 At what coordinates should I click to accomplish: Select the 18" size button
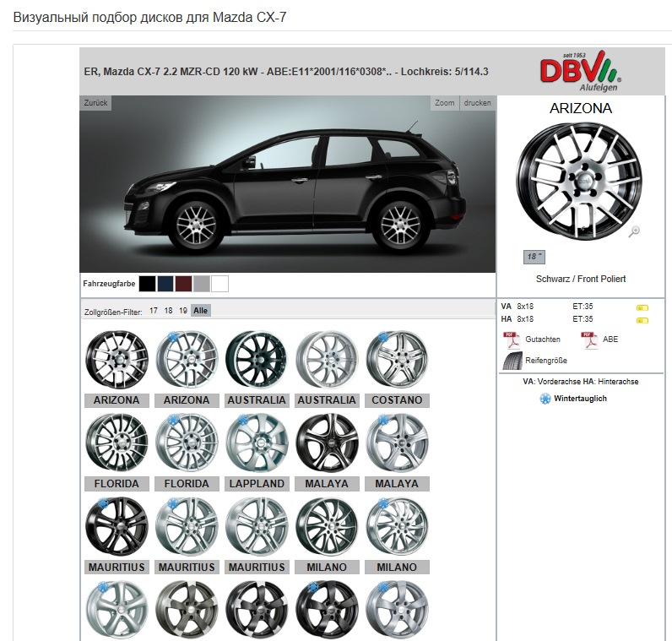(x=534, y=257)
